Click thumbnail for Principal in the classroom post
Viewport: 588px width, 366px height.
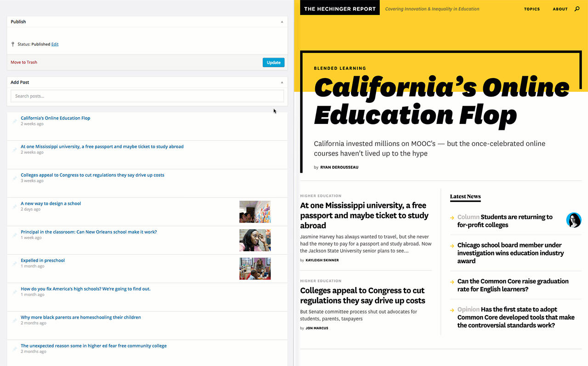click(255, 240)
